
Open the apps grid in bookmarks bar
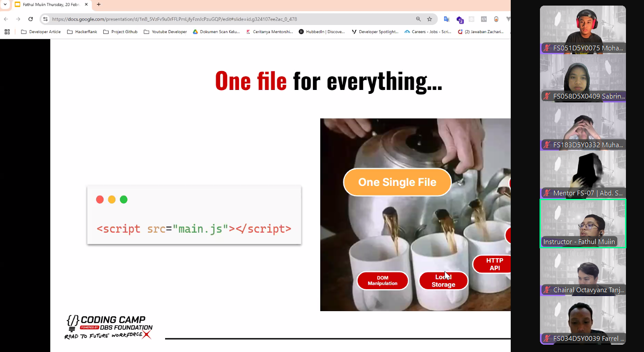pos(7,32)
